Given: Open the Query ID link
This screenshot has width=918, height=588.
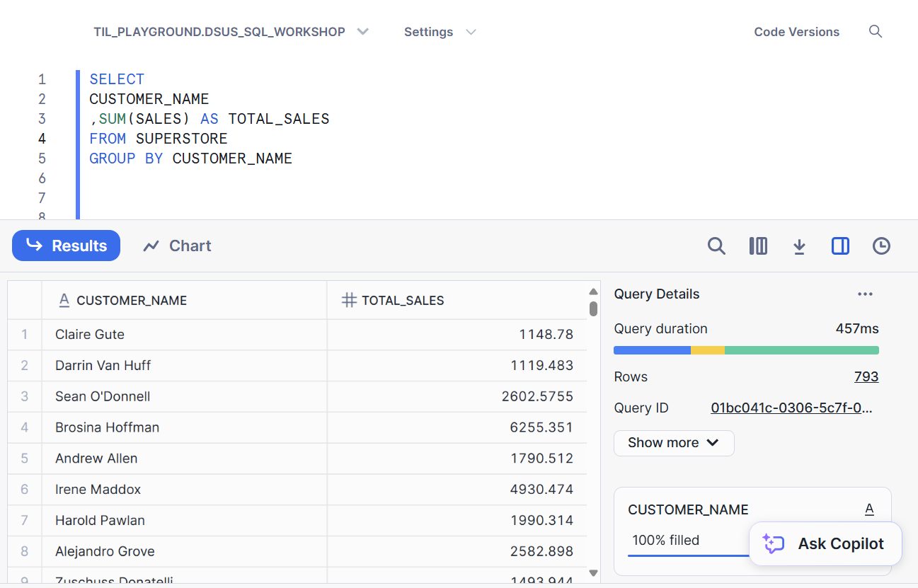Looking at the screenshot, I should (791, 408).
